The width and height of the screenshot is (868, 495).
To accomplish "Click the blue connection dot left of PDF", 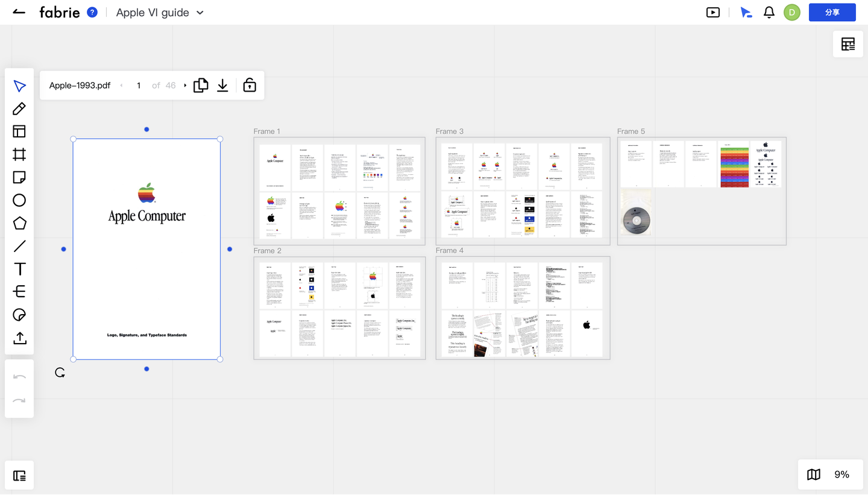I will pos(64,249).
